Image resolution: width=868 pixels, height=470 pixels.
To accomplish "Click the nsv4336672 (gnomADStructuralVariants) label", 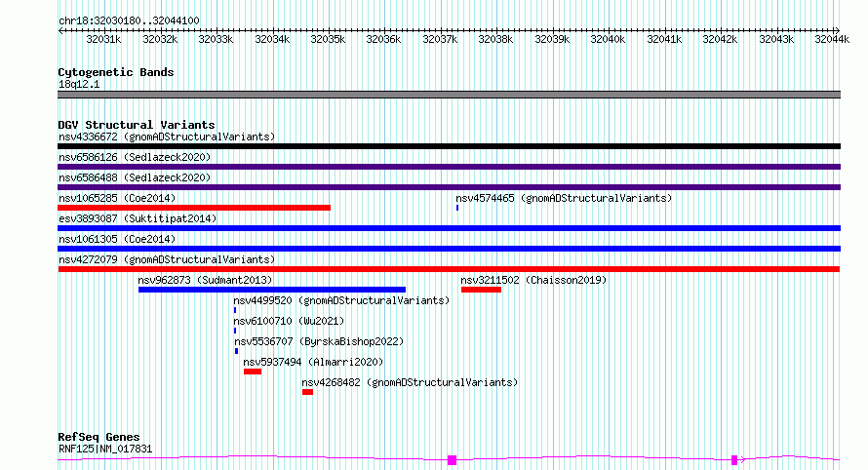I will pyautogui.click(x=167, y=137).
